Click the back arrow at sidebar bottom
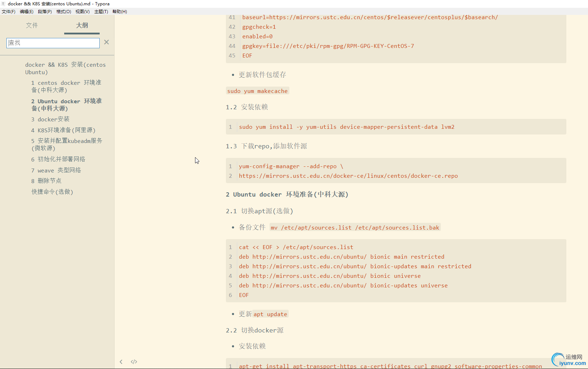 point(121,362)
